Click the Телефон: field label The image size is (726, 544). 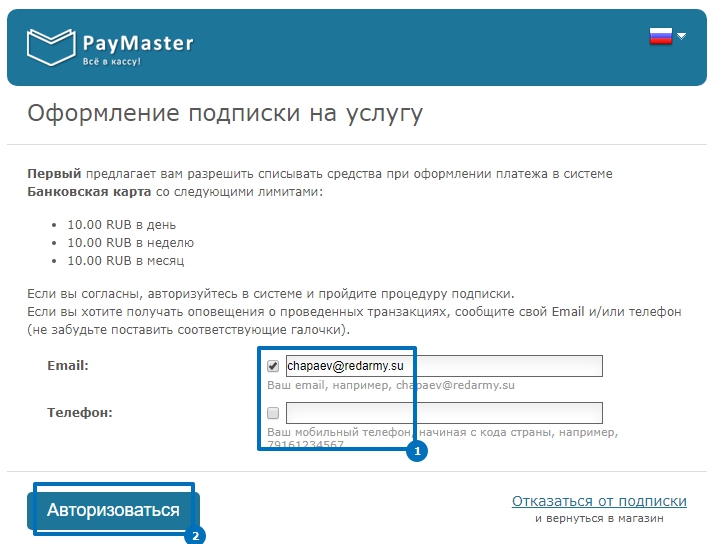[x=80, y=413]
